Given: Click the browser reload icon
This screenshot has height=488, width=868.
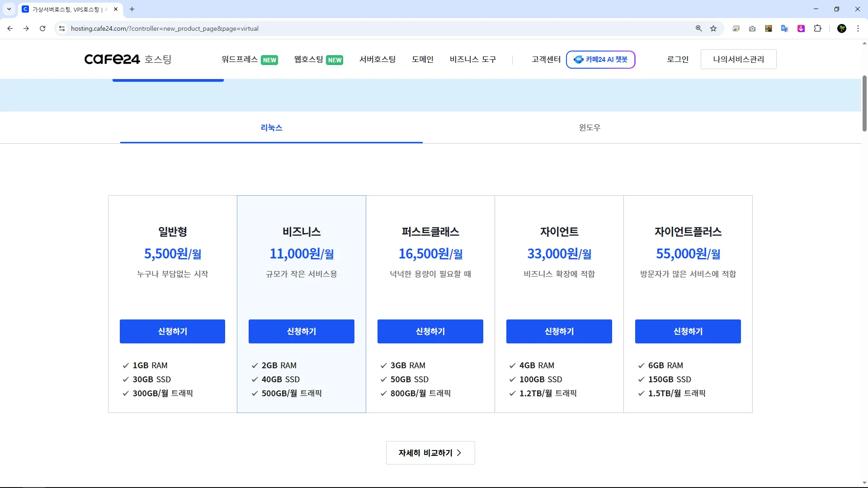Looking at the screenshot, I should tap(42, 28).
